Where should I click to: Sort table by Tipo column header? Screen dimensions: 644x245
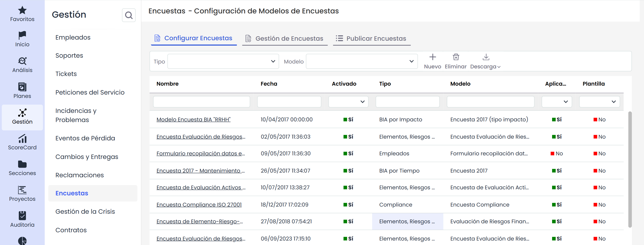click(x=385, y=84)
